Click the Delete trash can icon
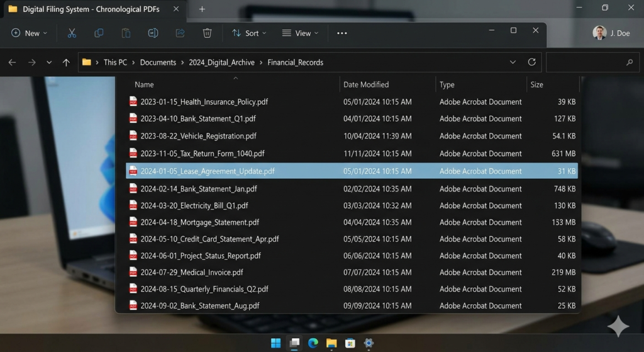 click(x=207, y=33)
